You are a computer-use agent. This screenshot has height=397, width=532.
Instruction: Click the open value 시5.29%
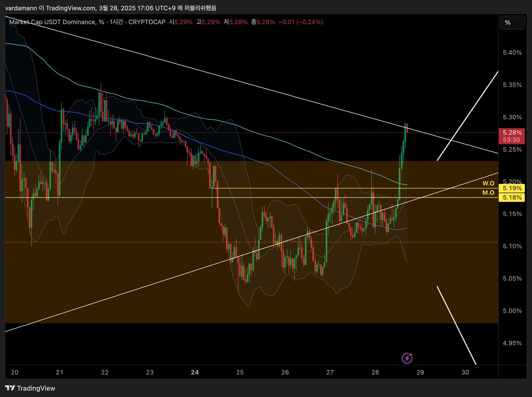click(181, 22)
